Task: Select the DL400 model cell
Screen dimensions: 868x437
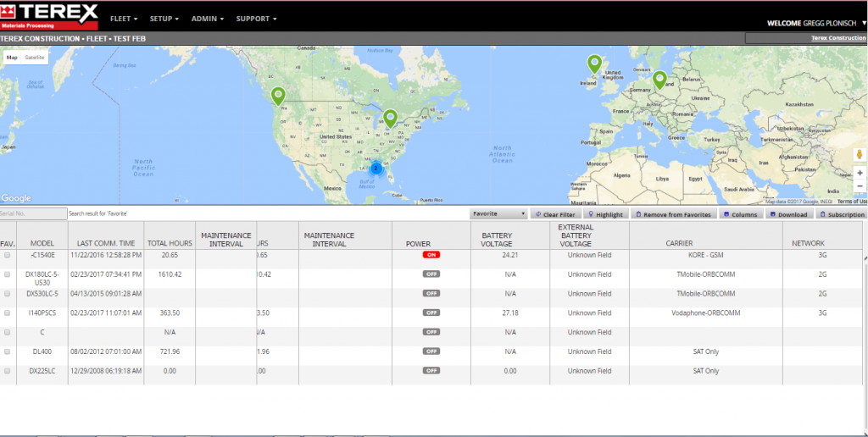Action: pyautogui.click(x=42, y=351)
